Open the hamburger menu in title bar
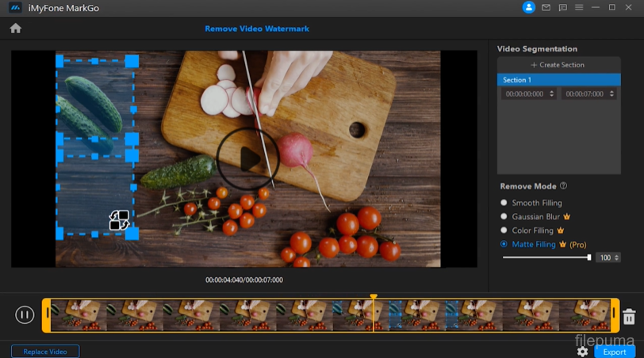Viewport: 644px width, 358px height. 579,7
